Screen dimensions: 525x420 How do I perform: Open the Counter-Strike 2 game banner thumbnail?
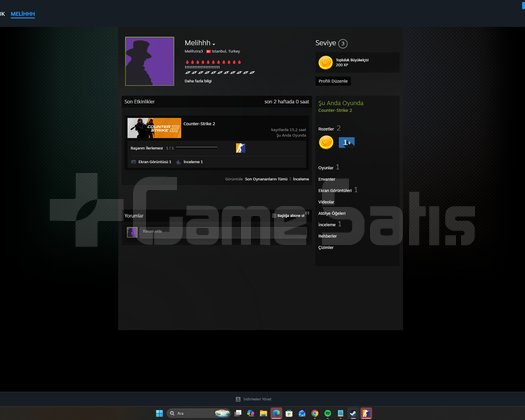click(154, 128)
